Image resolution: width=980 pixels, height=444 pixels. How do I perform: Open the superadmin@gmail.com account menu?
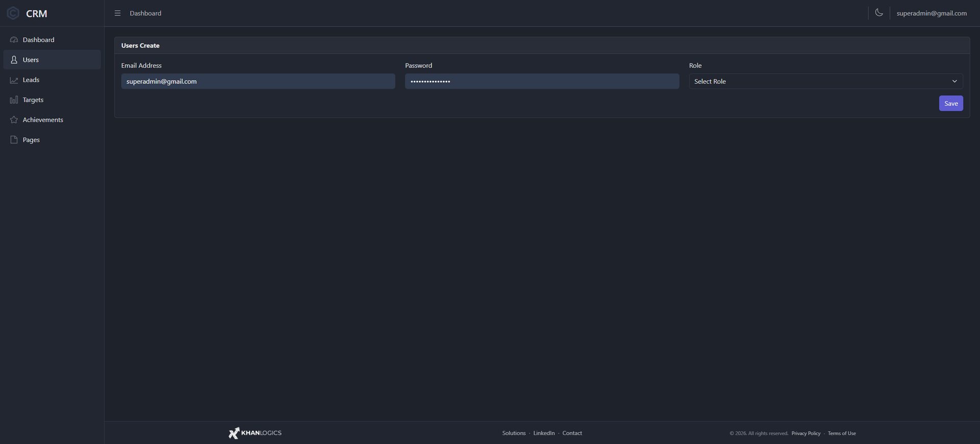[932, 13]
